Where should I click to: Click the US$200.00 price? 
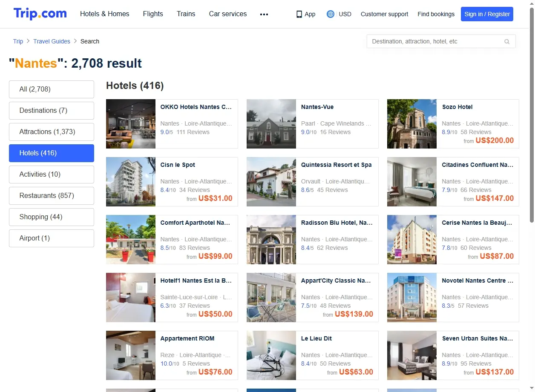[x=495, y=140]
